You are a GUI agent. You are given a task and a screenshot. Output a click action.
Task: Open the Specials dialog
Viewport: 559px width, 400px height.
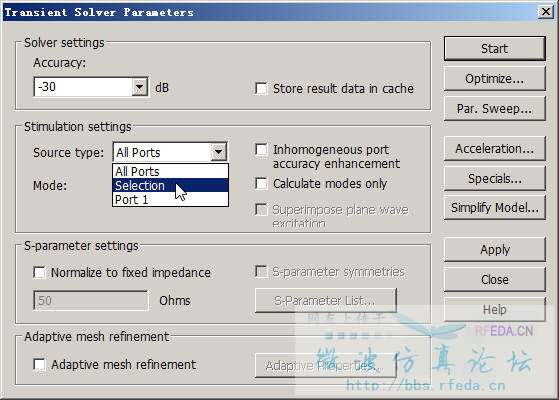(x=494, y=178)
